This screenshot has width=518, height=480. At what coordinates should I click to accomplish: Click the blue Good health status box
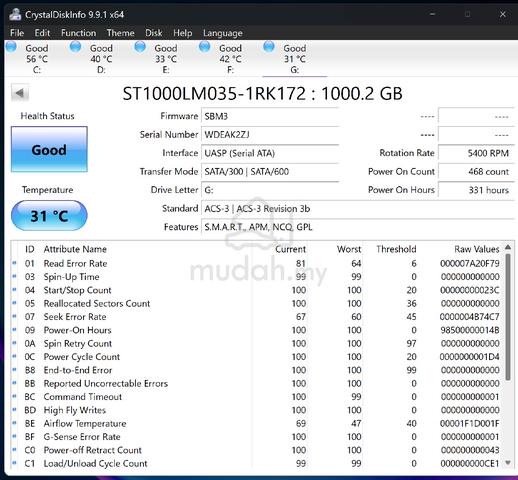[49, 149]
